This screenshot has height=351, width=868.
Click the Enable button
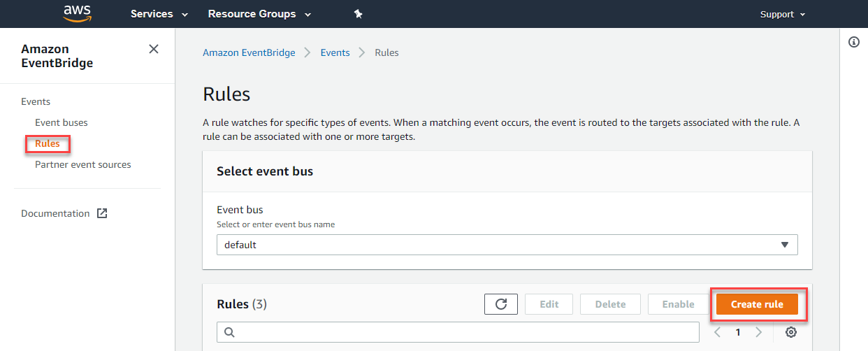point(679,304)
